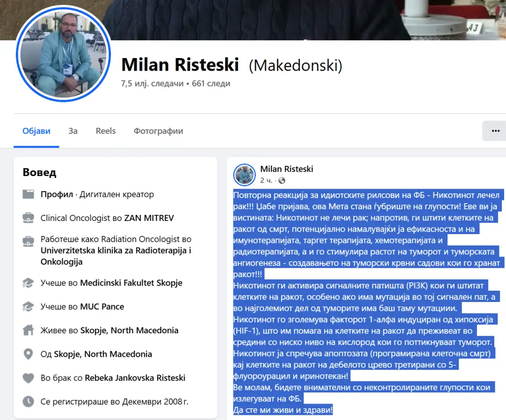Click the clock registration date icon
Viewport: 506px width, 420px height.
(x=29, y=401)
